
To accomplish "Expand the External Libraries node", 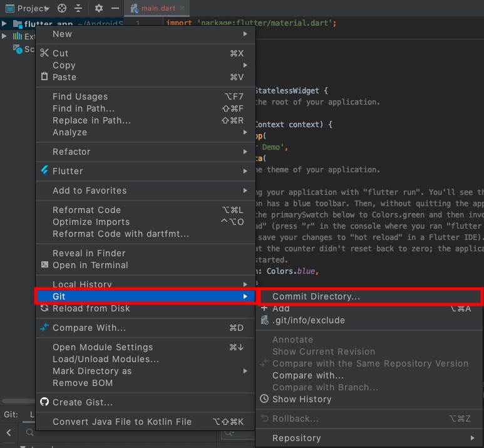I will (4, 36).
